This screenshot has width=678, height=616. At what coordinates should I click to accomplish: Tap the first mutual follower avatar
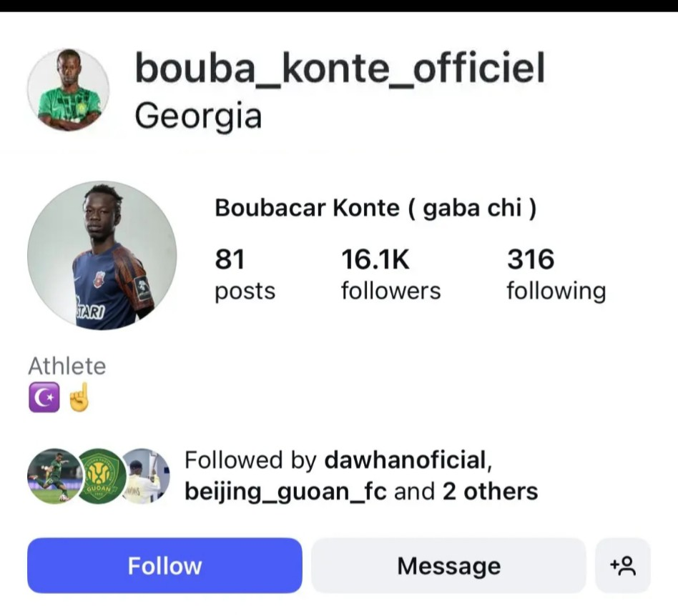click(53, 476)
